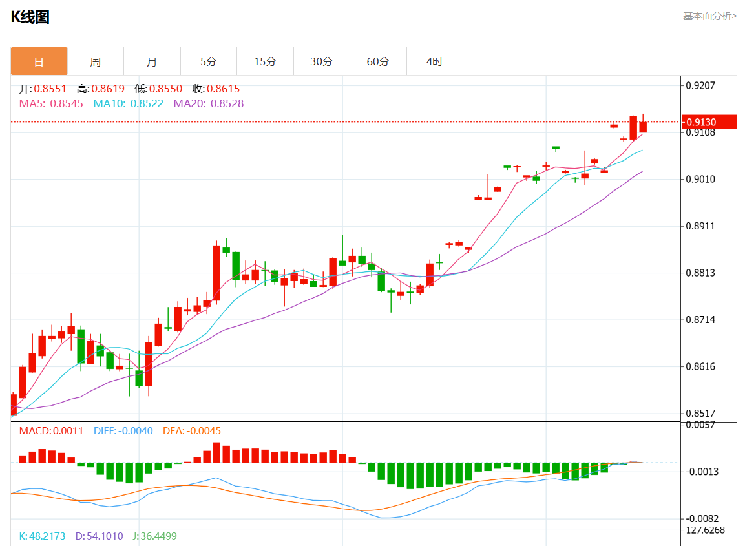Open the 5分 interval chart
The image size is (756, 546).
point(209,61)
